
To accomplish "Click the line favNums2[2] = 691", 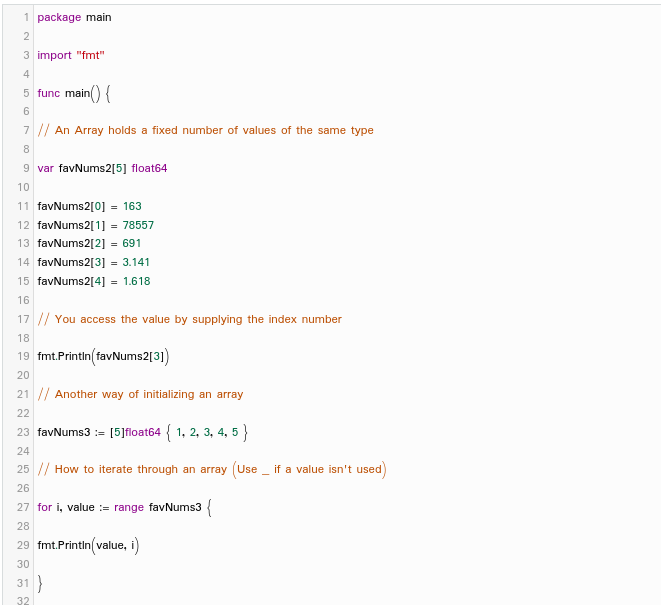I will [x=89, y=243].
